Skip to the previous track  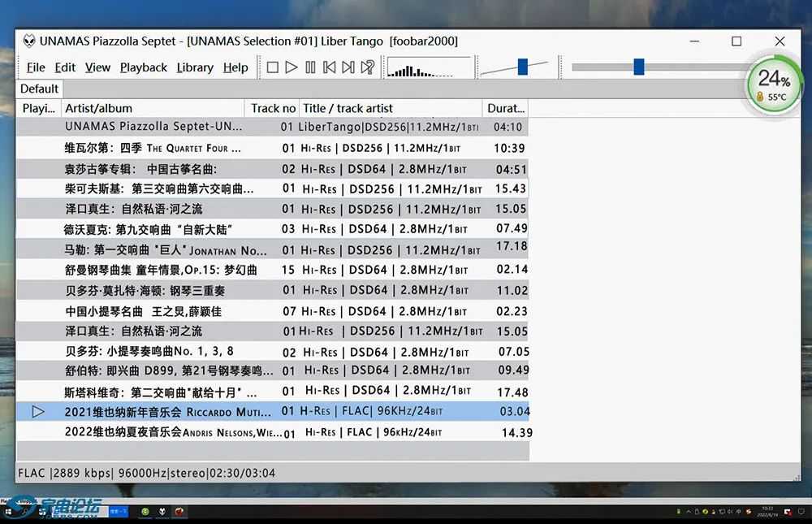(x=329, y=67)
